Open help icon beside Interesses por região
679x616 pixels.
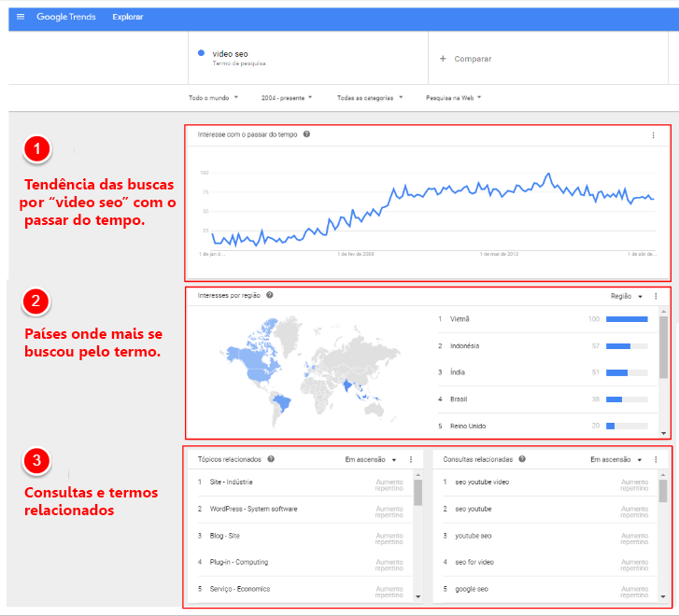(270, 295)
